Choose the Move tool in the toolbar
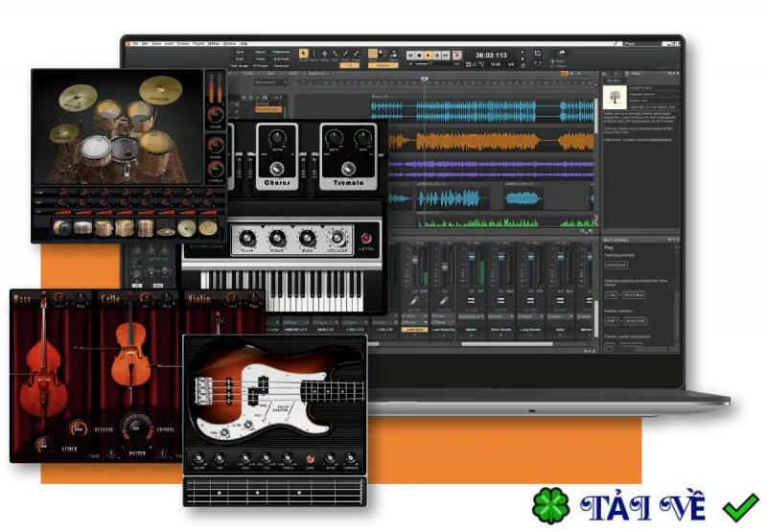Screen dimensions: 767x532 pyautogui.click(x=324, y=54)
